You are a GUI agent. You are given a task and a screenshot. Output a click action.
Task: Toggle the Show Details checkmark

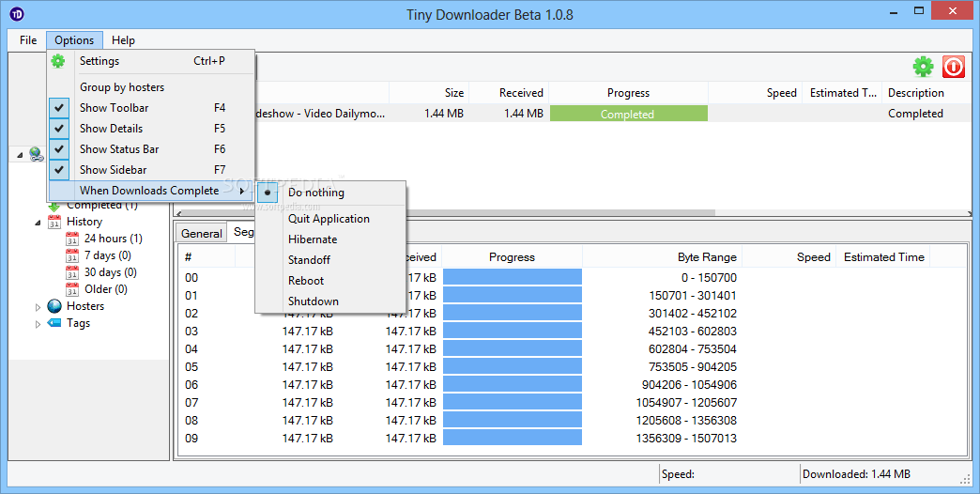tap(59, 128)
